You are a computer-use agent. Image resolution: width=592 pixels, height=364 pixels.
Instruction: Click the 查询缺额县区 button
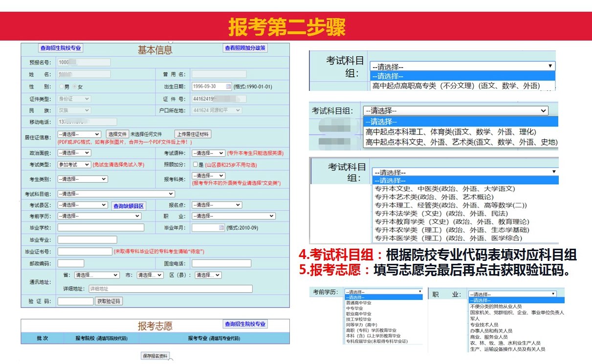pyautogui.click(x=129, y=206)
